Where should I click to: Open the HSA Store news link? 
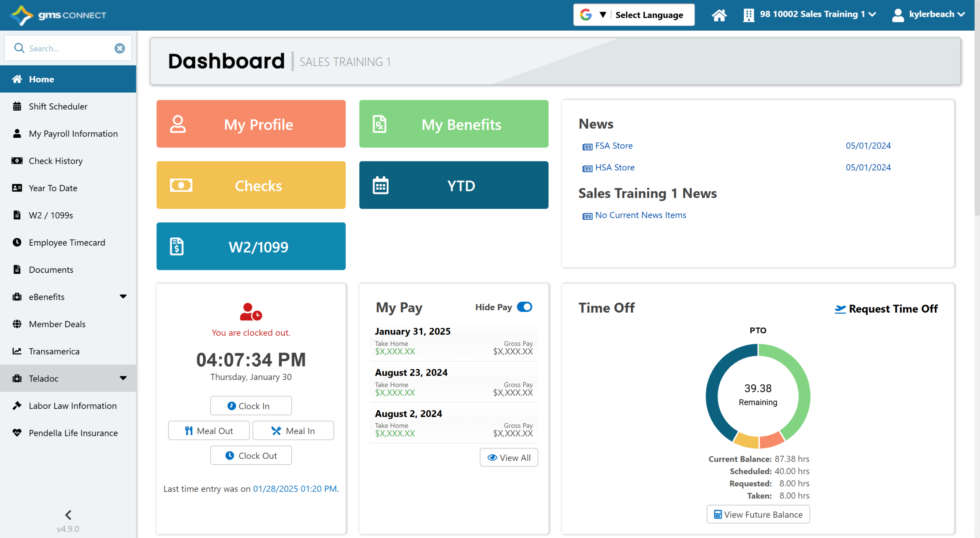click(614, 168)
